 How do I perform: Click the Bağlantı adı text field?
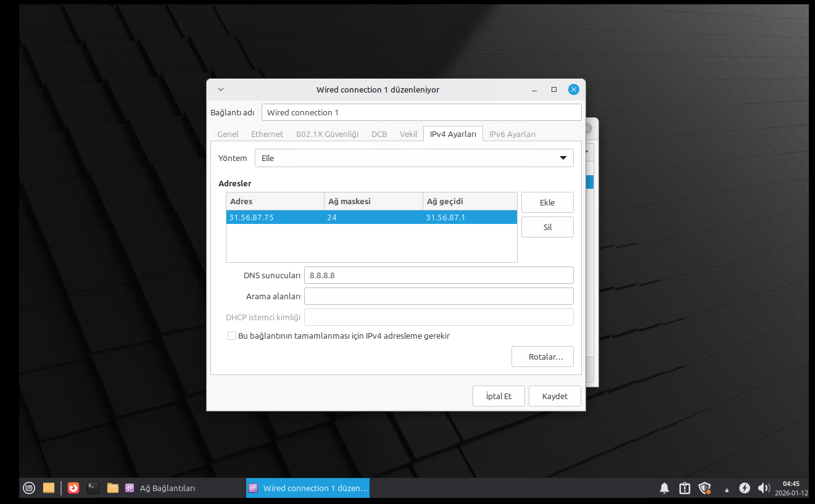click(x=421, y=112)
